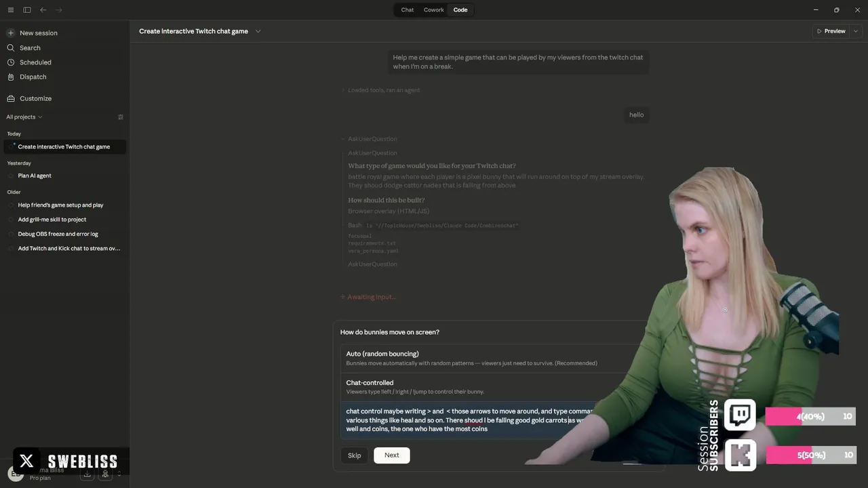This screenshot has width=868, height=488.
Task: Click the Twitch subscriber progress bar
Action: tap(810, 416)
